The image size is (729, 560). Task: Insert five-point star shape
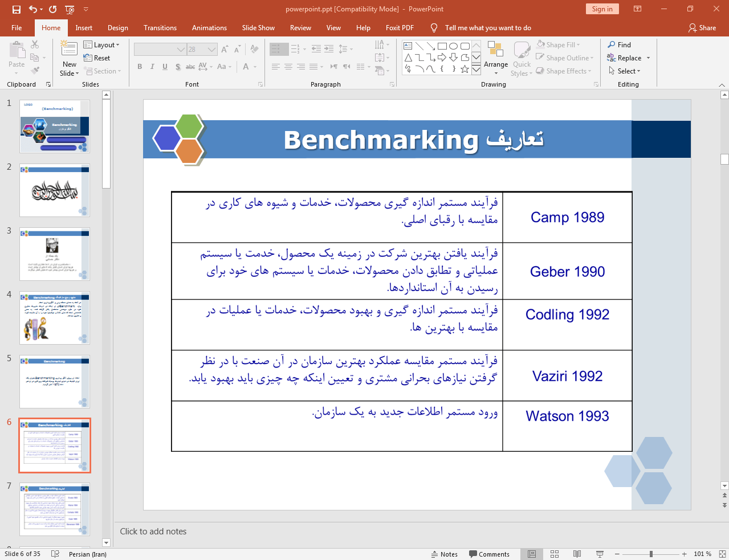coord(465,69)
